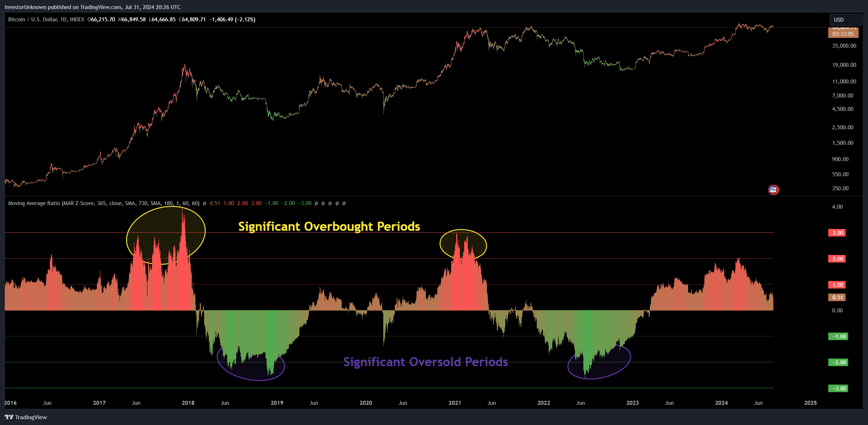Click the 2024 time axis label
The height and width of the screenshot is (425, 868).
point(722,403)
